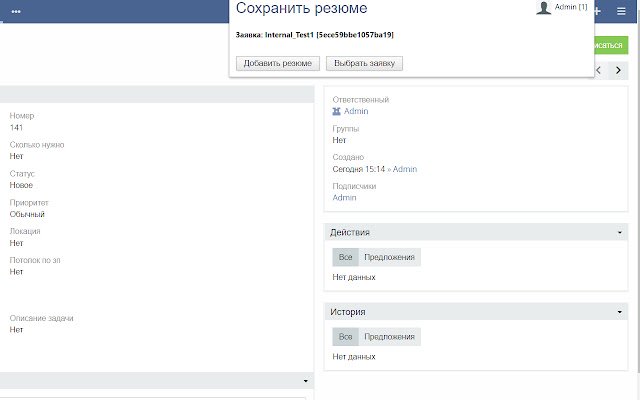Open the three-dots menu in the header
Image resolution: width=640 pixels, height=400 pixels.
pyautogui.click(x=16, y=11)
